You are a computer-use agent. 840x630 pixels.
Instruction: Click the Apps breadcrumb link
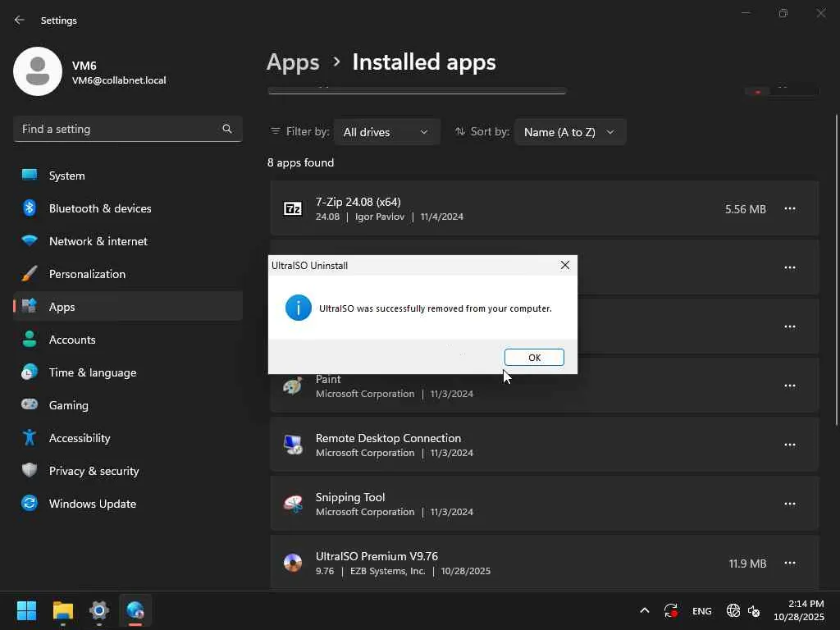pos(293,62)
